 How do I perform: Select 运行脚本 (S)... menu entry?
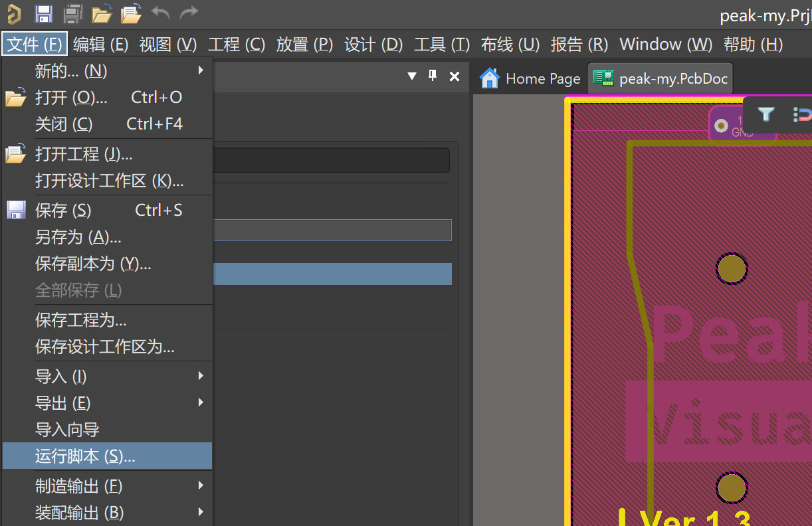107,456
